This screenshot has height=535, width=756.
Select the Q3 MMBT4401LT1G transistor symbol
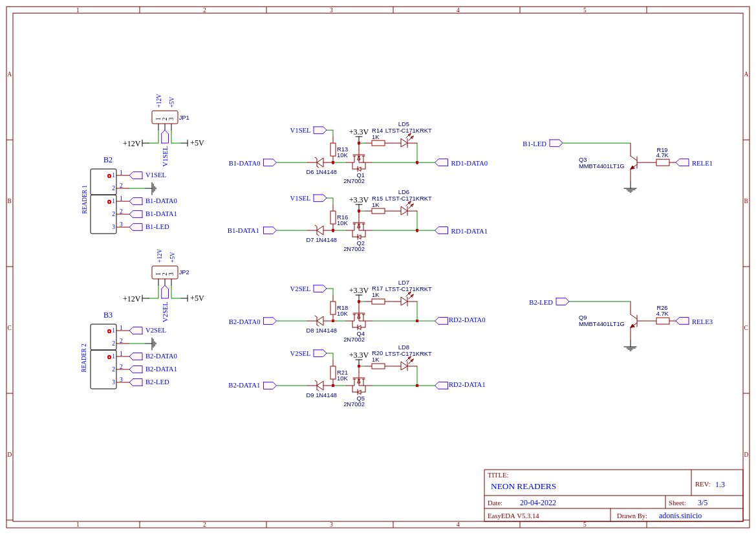634,162
